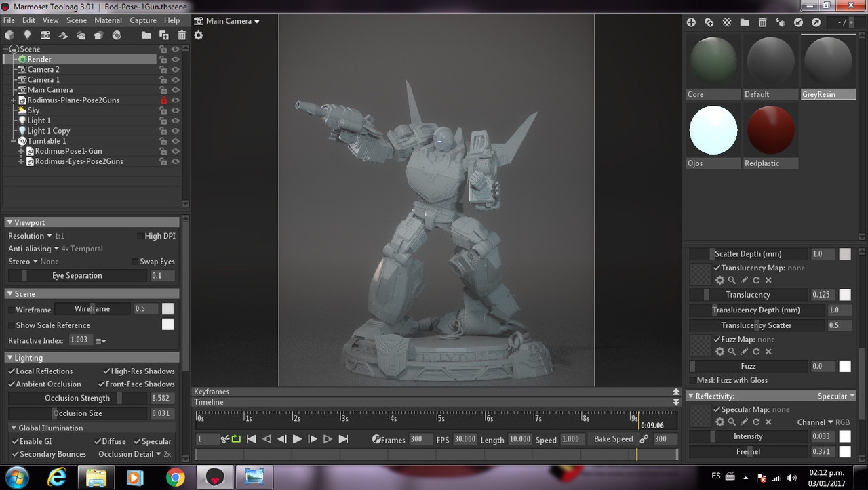Apply material to selection cube icon

781,22
